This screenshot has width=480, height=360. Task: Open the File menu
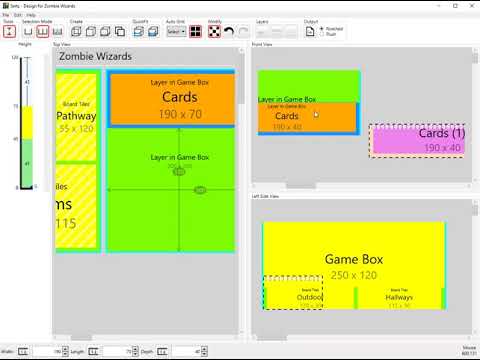pyautogui.click(x=6, y=15)
